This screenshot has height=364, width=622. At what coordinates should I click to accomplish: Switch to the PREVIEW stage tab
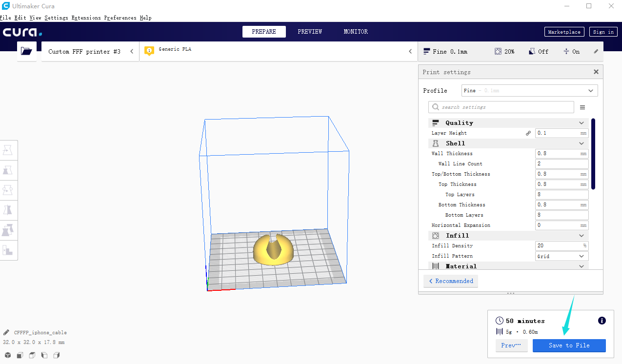[x=310, y=32]
